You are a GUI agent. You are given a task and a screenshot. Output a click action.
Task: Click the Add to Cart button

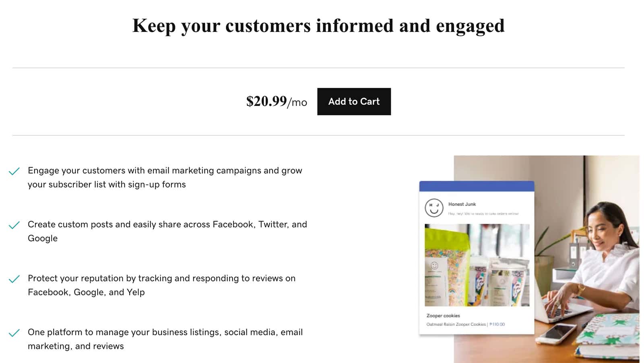(x=354, y=102)
